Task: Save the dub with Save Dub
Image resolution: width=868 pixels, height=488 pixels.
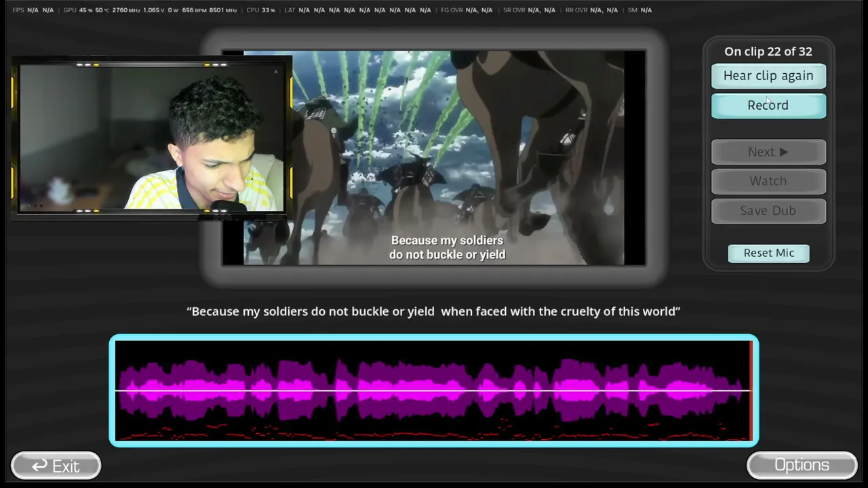Action: [x=768, y=211]
